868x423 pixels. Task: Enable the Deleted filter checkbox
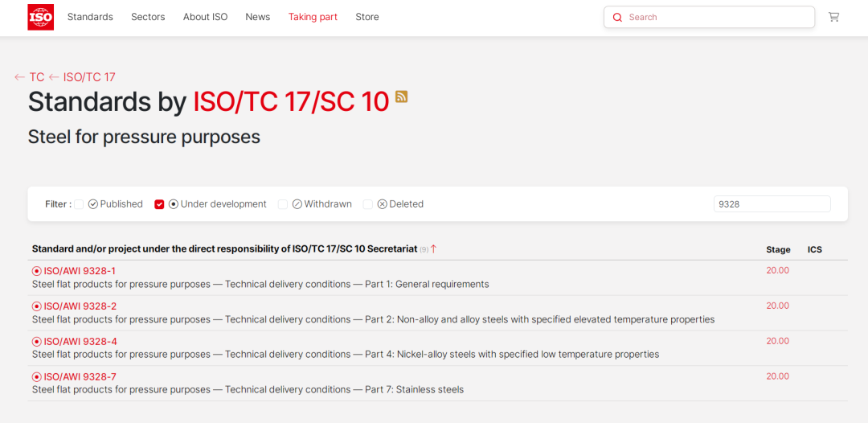coord(368,204)
